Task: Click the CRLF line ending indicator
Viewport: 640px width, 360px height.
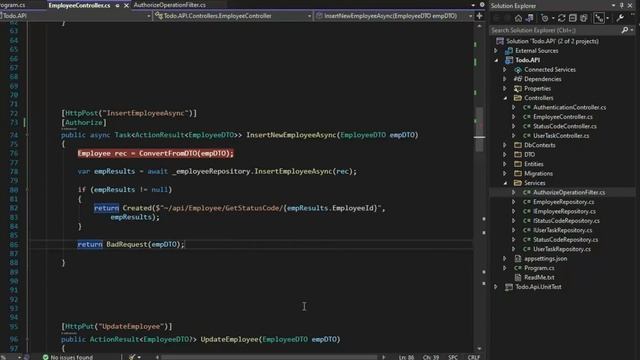Action: 473,357
